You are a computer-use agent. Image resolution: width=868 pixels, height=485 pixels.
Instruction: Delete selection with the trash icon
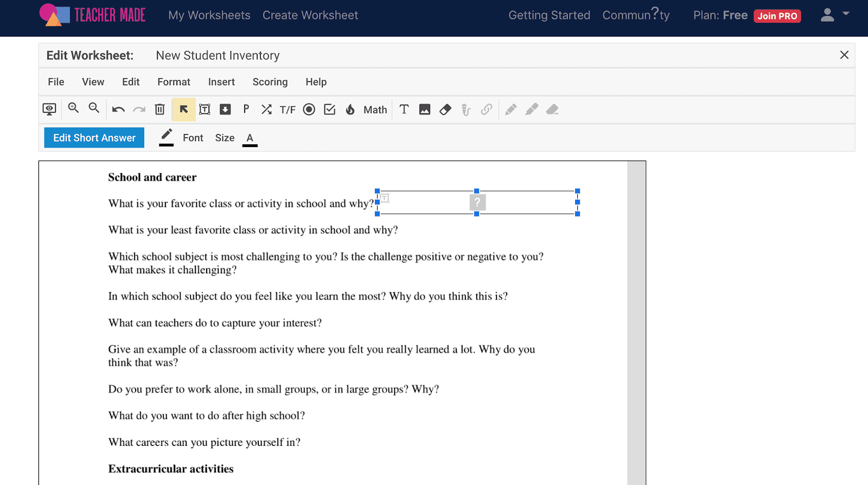(159, 110)
